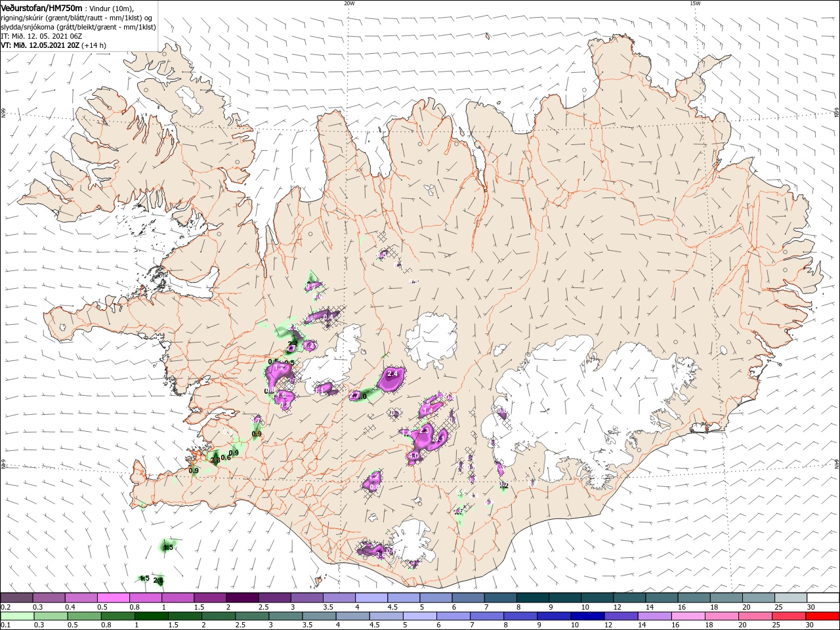Viewport: 840px width, 630px height.
Task: Select the violet 3 swatch in upper legend row
Action: tap(306, 598)
